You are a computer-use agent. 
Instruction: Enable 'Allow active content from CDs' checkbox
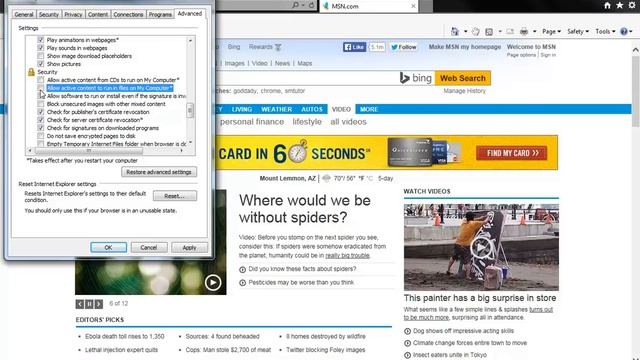[x=40, y=80]
